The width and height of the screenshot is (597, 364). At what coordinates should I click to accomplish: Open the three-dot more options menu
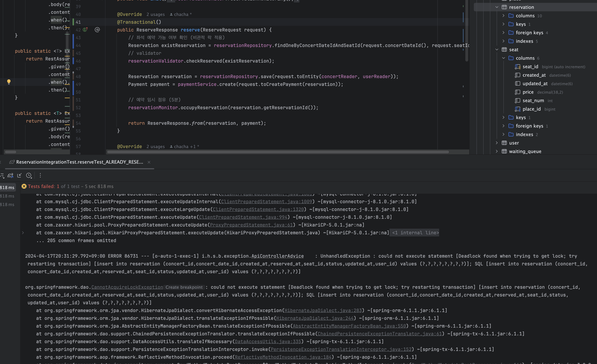pos(40,175)
